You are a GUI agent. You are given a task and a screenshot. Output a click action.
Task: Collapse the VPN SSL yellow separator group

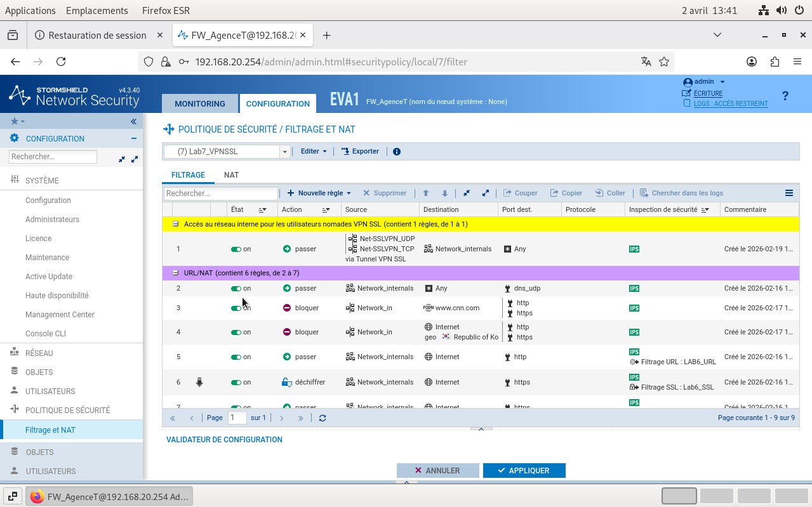[176, 224]
